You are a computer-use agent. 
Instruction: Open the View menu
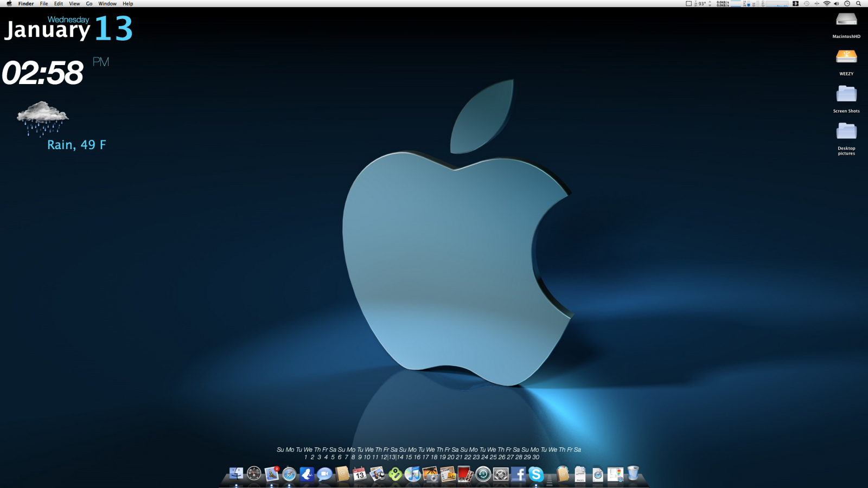[x=74, y=4]
